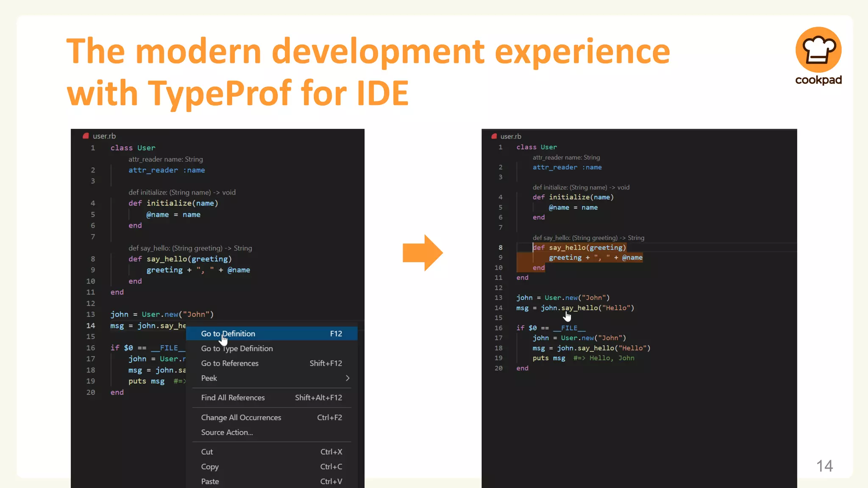Click 'greeting + ", " + @name' in left editor
The image size is (868, 488).
pyautogui.click(x=198, y=270)
